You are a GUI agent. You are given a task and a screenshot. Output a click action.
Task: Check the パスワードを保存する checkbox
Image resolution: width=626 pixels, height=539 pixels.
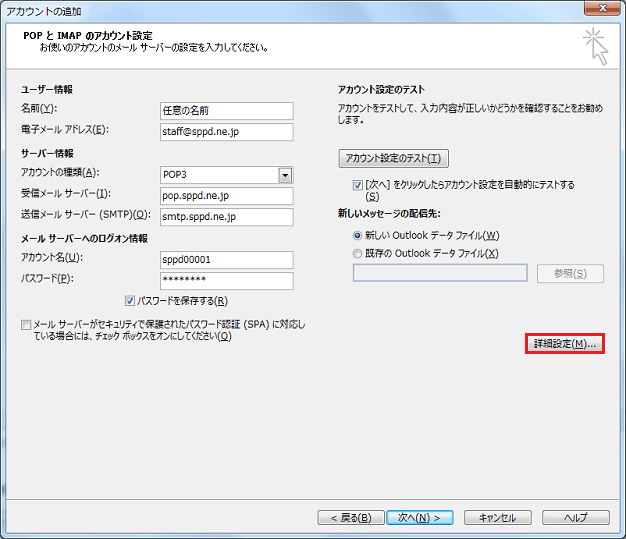130,301
